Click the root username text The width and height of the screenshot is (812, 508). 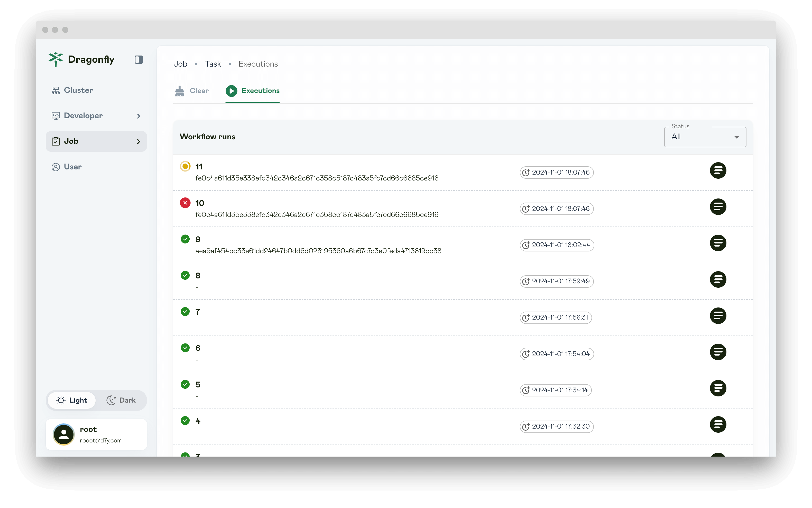point(88,429)
